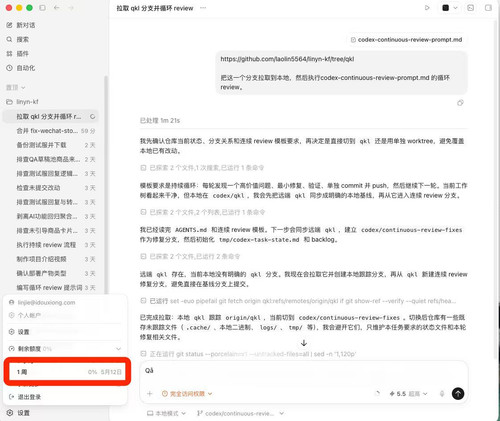The height and width of the screenshot is (421, 500).
Task: Open the '排查测试服回复逻辑...' thread
Action: (x=50, y=174)
